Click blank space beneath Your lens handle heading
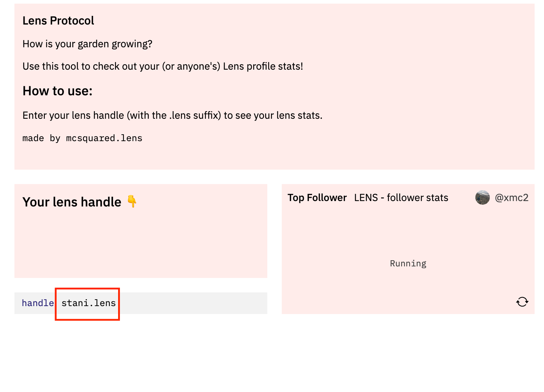 coord(141,245)
